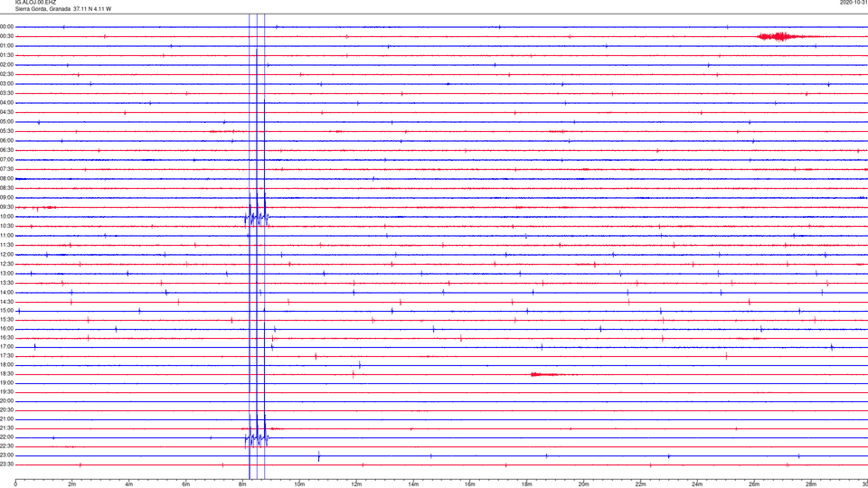Select the 14:30 trace time label
868x488 pixels.
pyautogui.click(x=6, y=302)
